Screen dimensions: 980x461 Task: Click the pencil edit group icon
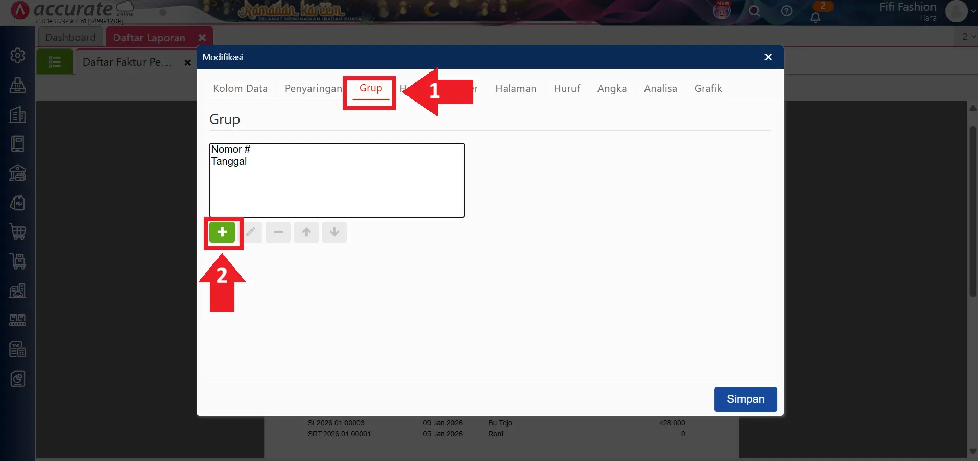click(x=250, y=232)
